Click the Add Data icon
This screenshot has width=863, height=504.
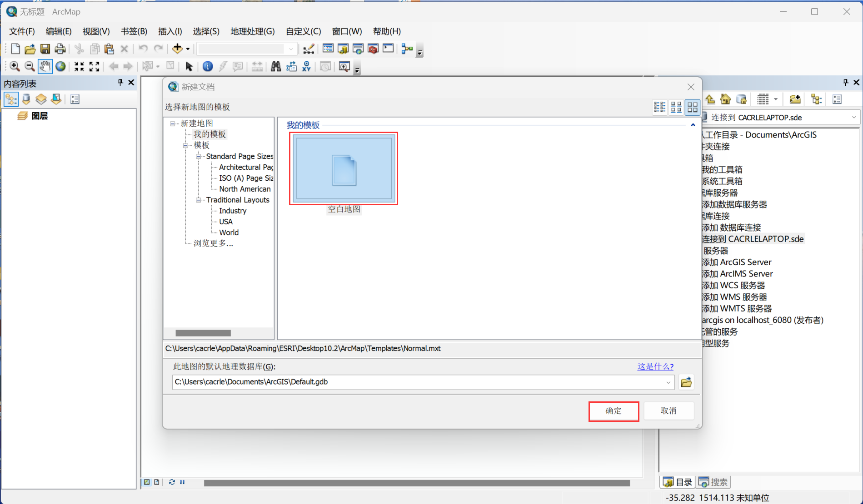[x=177, y=49]
